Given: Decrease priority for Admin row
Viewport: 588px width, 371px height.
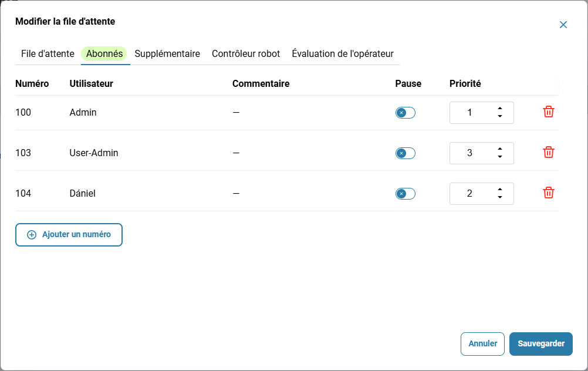Looking at the screenshot, I should pyautogui.click(x=499, y=116).
